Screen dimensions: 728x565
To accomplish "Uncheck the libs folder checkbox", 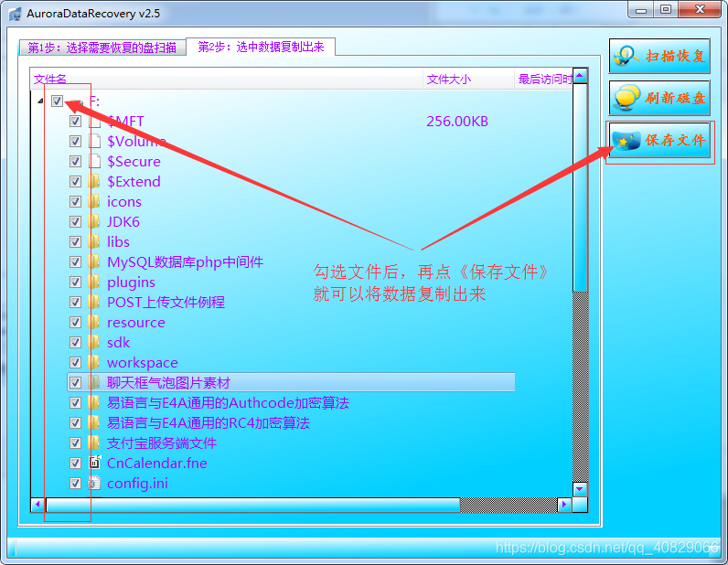I will click(75, 242).
